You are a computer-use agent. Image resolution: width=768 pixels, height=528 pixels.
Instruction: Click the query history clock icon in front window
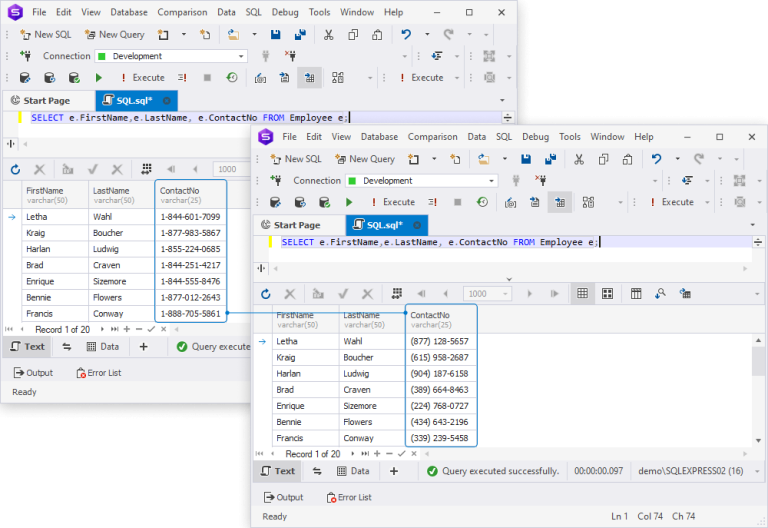point(482,202)
